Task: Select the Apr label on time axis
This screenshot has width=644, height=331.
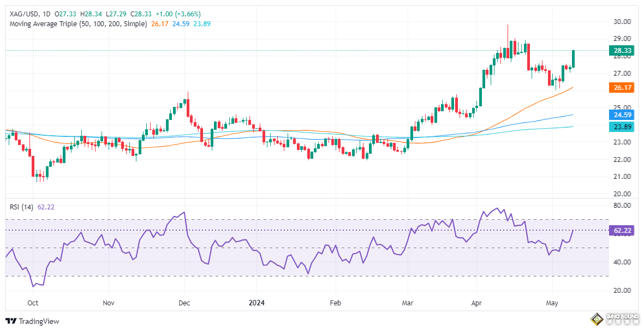Action: click(477, 302)
